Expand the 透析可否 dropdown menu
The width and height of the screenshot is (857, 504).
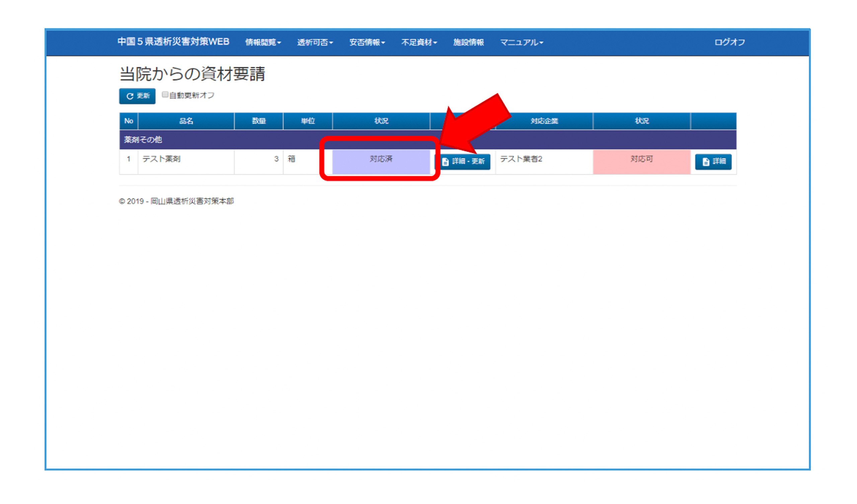pyautogui.click(x=315, y=42)
